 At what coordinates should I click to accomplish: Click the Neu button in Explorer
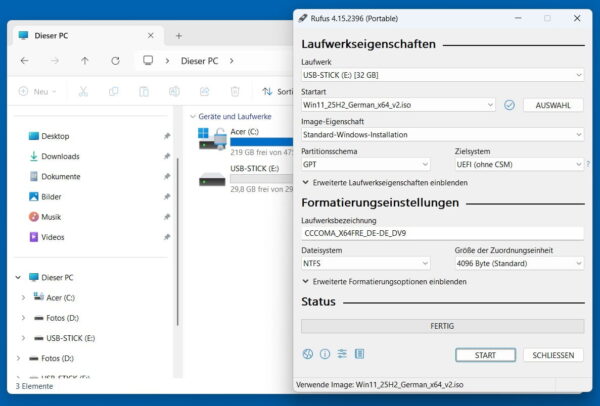38,91
